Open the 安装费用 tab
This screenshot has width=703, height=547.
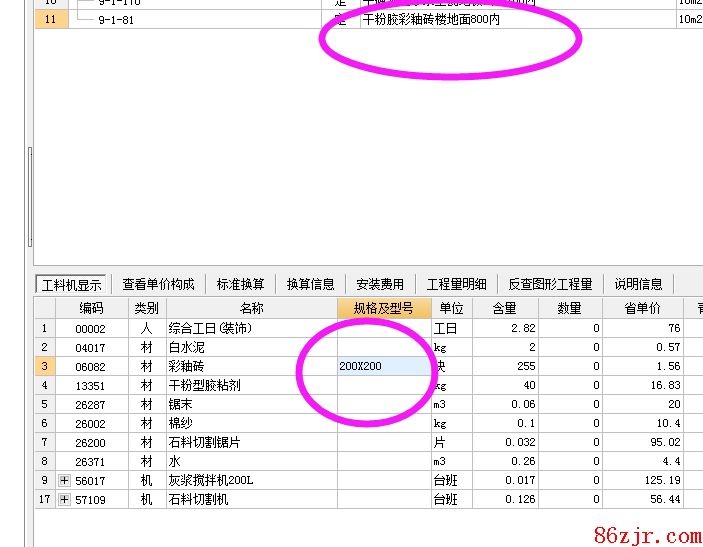click(x=380, y=284)
